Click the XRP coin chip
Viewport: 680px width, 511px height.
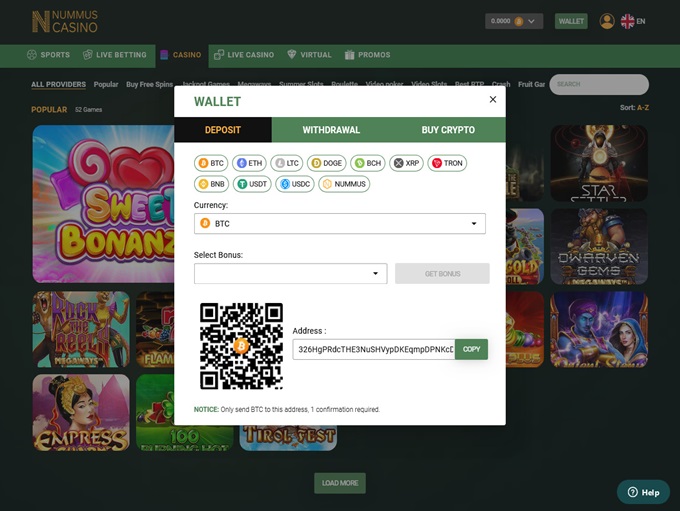pyautogui.click(x=406, y=163)
